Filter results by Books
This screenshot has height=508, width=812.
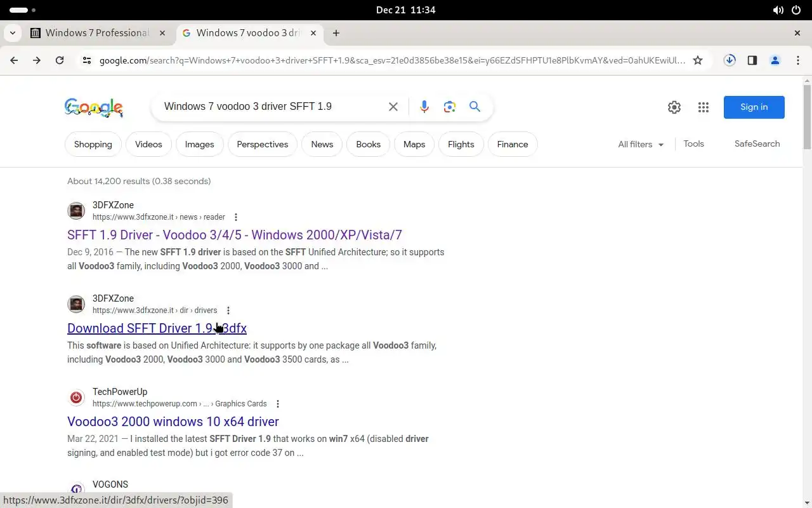click(x=369, y=144)
